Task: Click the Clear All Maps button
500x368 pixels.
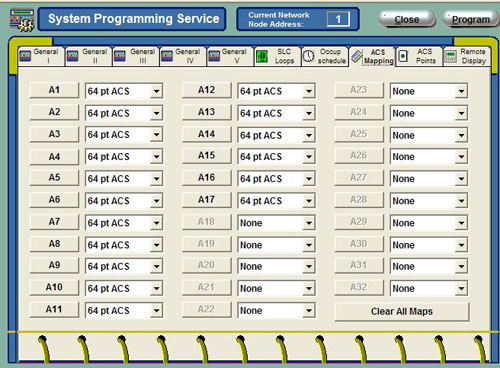Action: coord(402,311)
